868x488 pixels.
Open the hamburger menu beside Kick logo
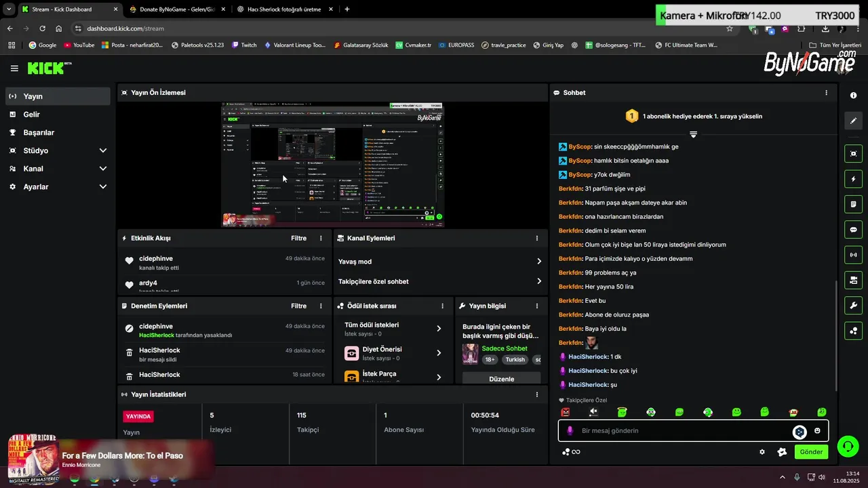[14, 68]
